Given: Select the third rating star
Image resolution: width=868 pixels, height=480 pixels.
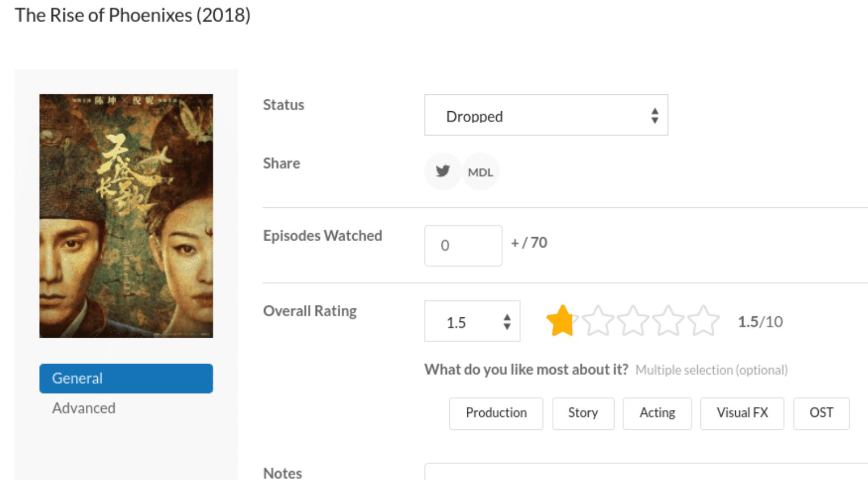Looking at the screenshot, I should [x=632, y=321].
